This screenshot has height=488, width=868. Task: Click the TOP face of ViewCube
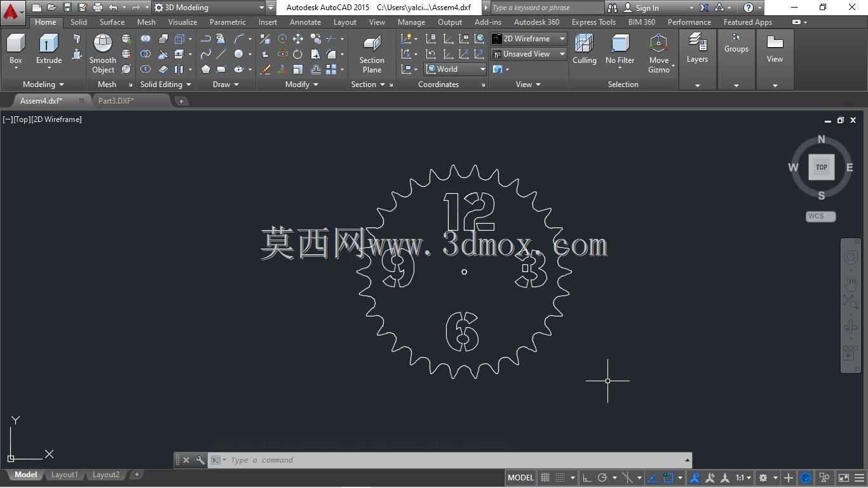point(821,167)
